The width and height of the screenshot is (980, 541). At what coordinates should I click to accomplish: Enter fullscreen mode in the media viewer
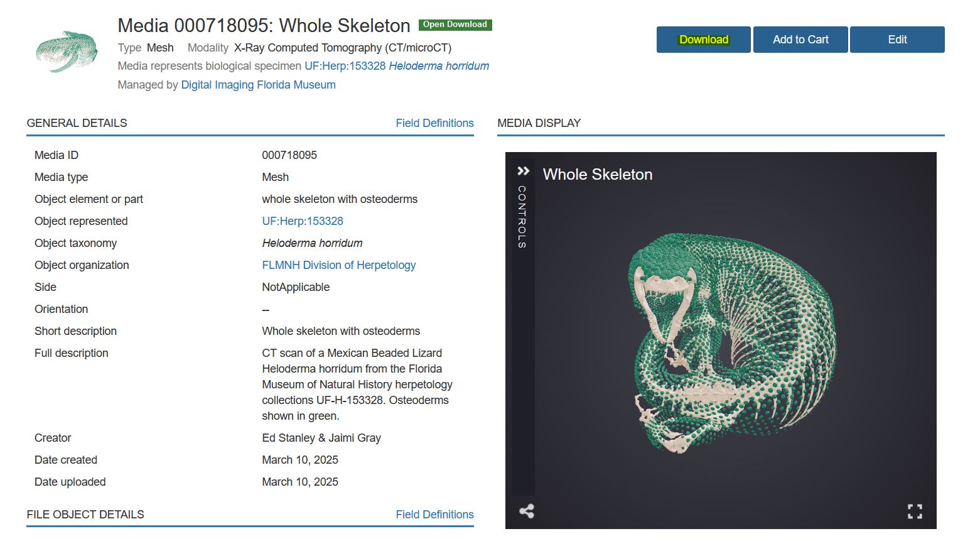(x=915, y=511)
